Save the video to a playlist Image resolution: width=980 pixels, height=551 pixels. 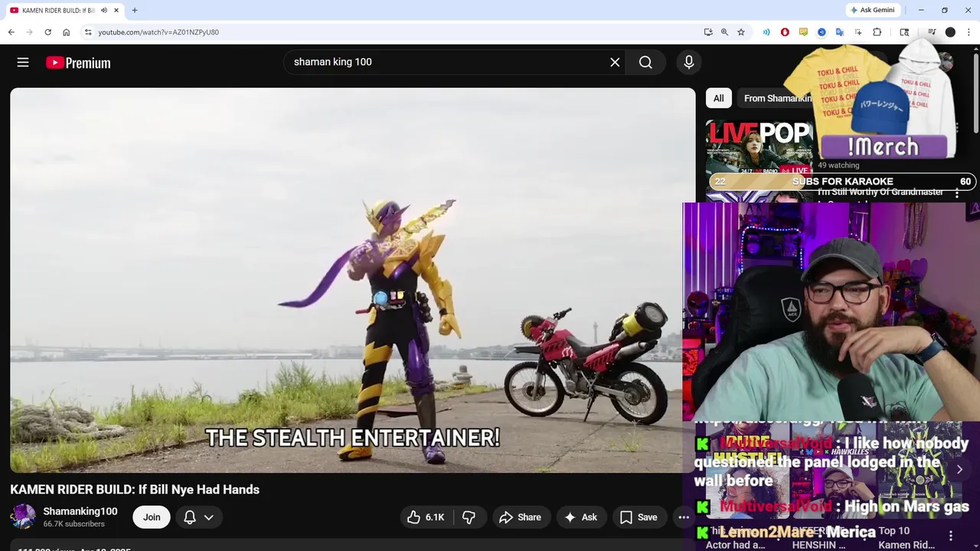639,517
